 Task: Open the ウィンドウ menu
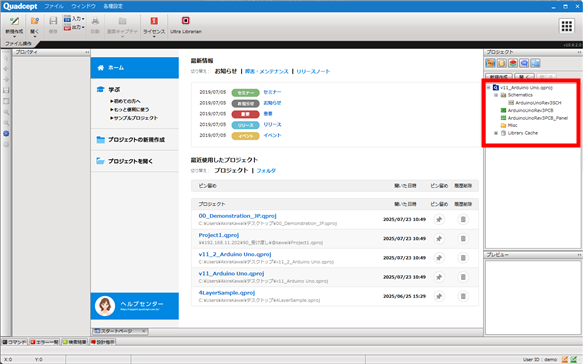pyautogui.click(x=84, y=6)
